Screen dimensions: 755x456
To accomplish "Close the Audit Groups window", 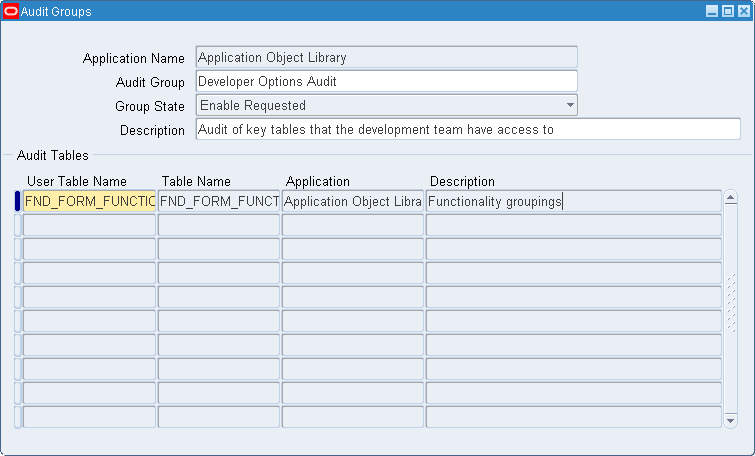I will pos(744,11).
